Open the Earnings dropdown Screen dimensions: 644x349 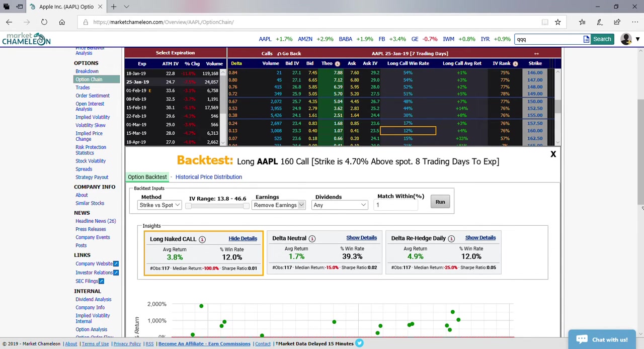279,205
